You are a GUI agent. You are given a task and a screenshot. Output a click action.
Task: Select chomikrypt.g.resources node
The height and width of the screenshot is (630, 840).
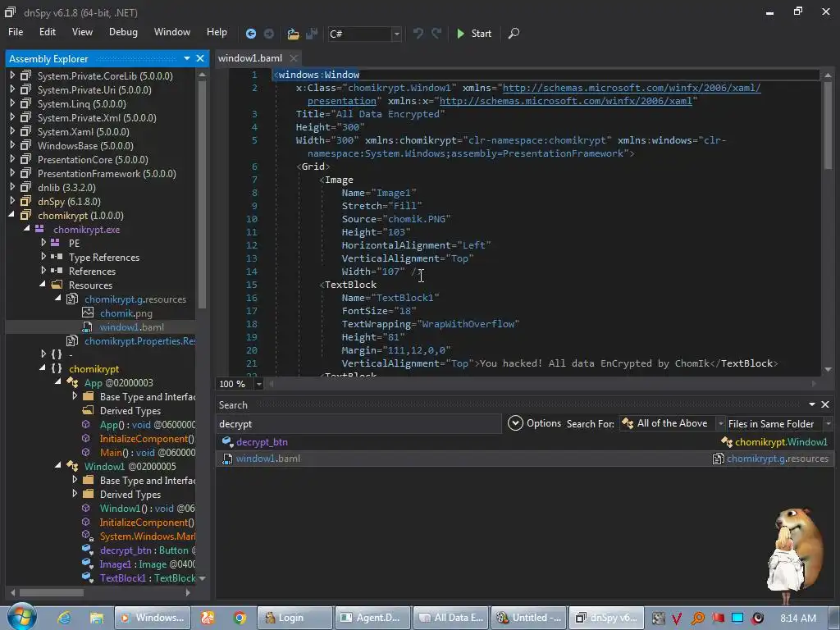(x=135, y=299)
